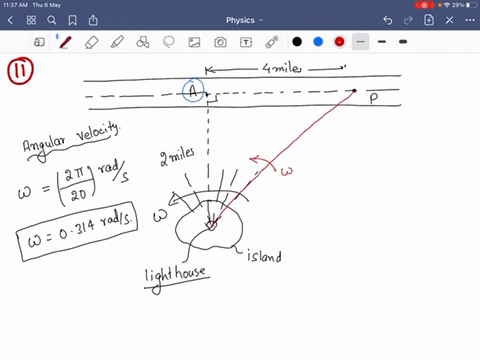Select the eraser tool
480x360 pixels.
coord(91,42)
